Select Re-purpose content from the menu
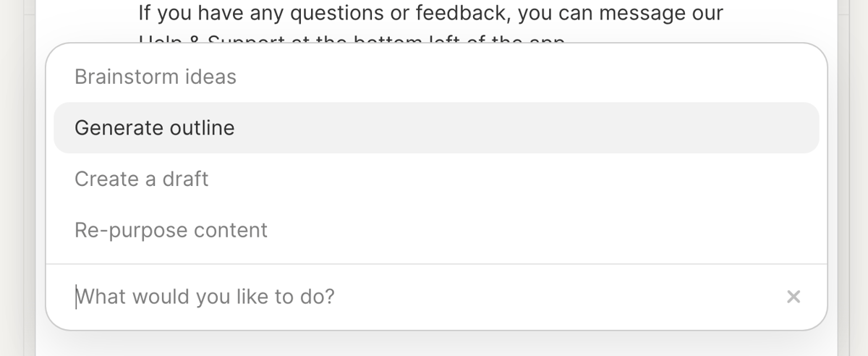The image size is (868, 356). coord(171,230)
